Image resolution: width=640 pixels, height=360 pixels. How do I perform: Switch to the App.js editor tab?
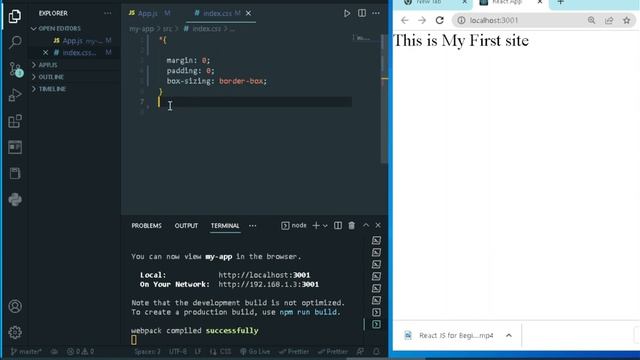[149, 13]
